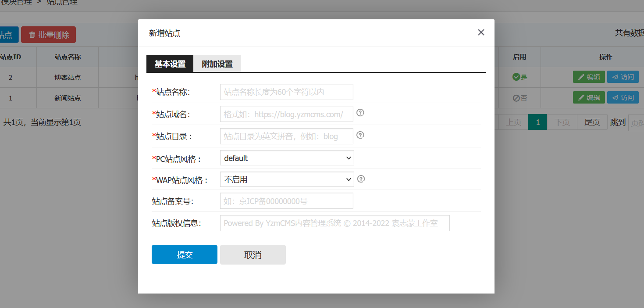The width and height of the screenshot is (644, 308).
Task: Click the 否 disabled status icon
Action: [516, 98]
